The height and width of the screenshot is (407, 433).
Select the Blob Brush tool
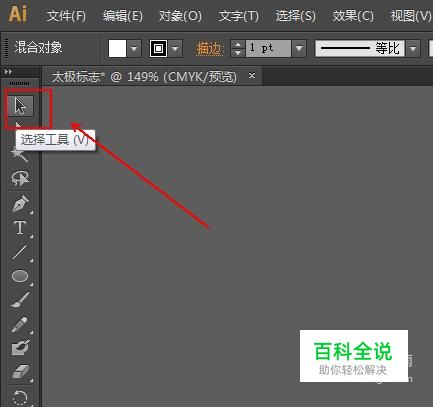pos(20,348)
